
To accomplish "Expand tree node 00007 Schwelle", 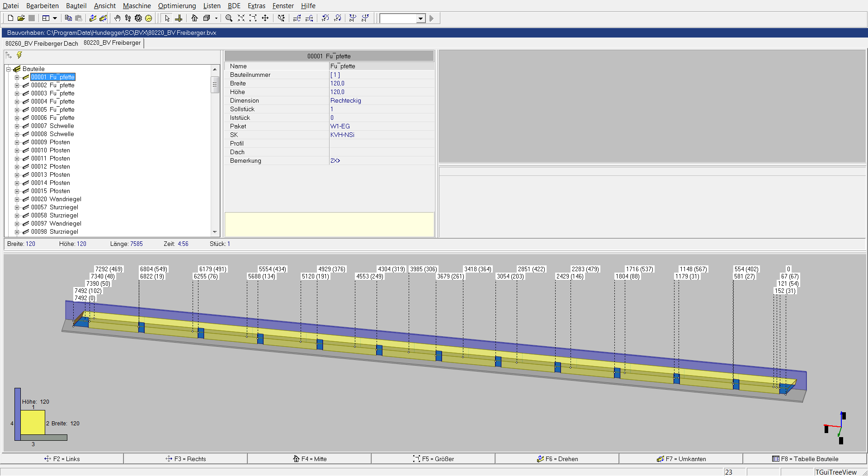I will 17,126.
